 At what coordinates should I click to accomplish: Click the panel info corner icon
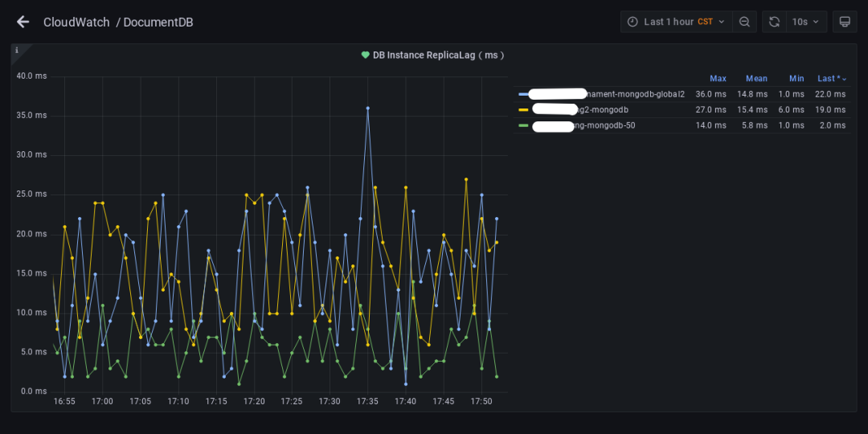coord(17,51)
